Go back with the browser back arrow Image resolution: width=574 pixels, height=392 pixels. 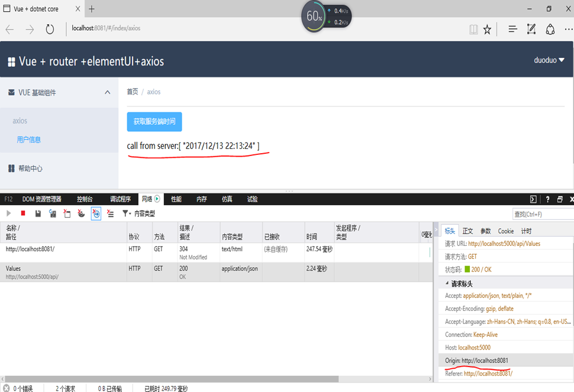pyautogui.click(x=9, y=29)
